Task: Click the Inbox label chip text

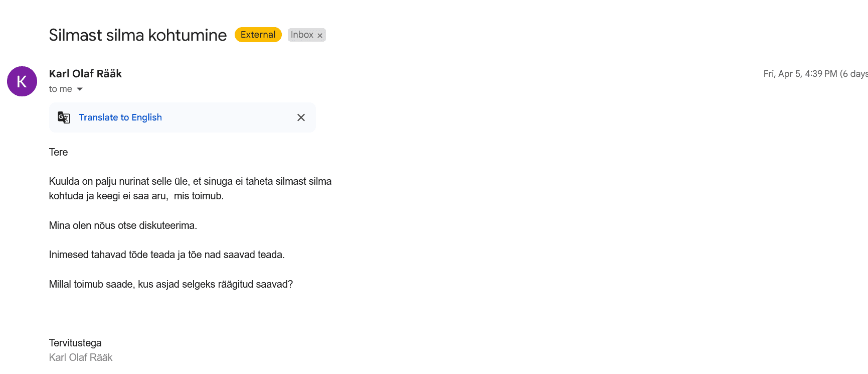Action: pyautogui.click(x=302, y=35)
